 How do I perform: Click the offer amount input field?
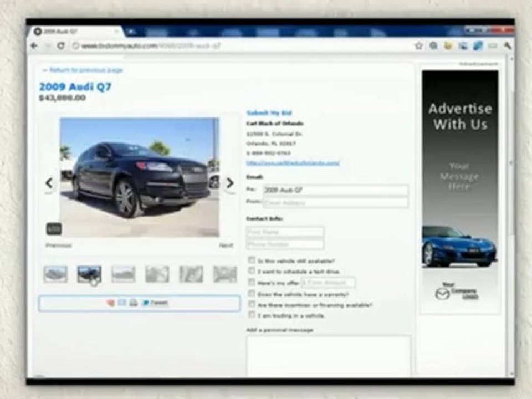329,282
